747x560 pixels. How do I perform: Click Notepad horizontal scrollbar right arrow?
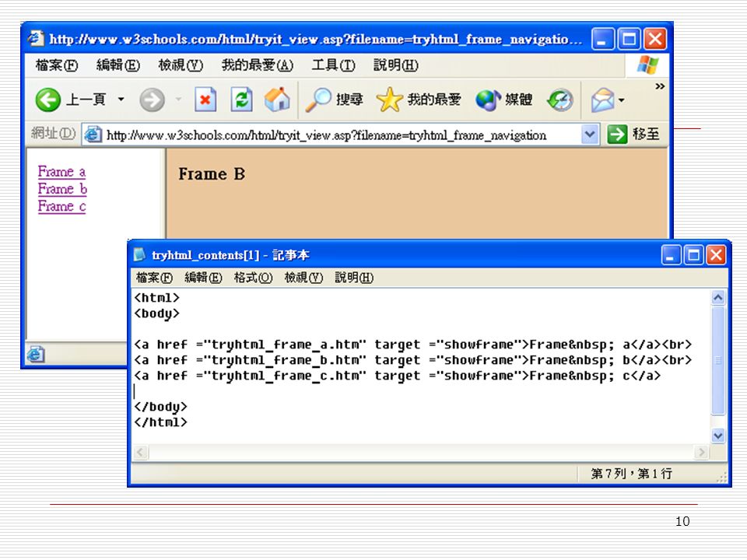(701, 452)
